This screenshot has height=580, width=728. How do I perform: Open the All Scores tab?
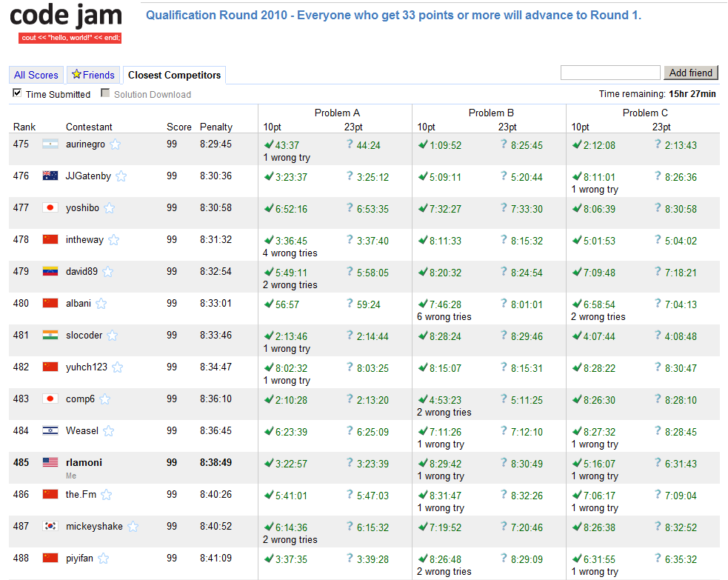[36, 75]
